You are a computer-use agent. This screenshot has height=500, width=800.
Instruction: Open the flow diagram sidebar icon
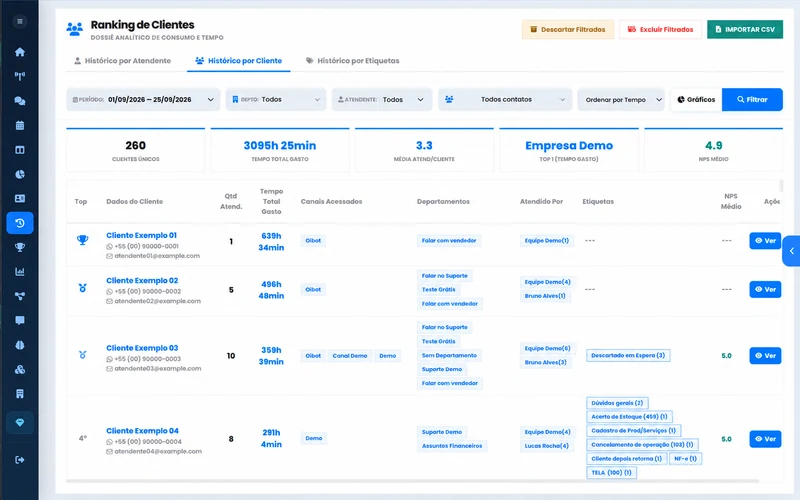click(x=20, y=296)
